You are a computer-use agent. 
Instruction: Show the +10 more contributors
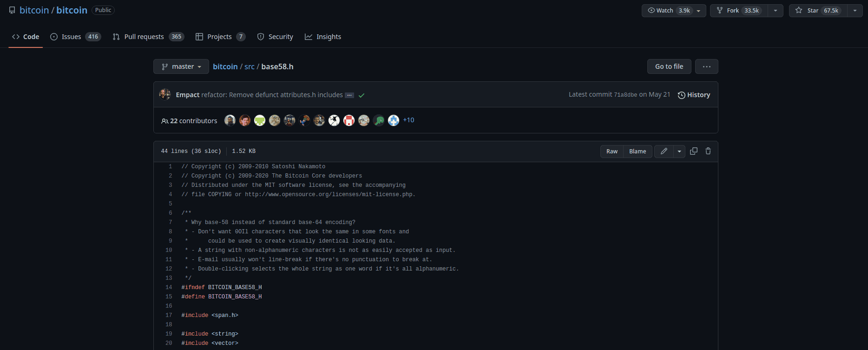pos(408,120)
